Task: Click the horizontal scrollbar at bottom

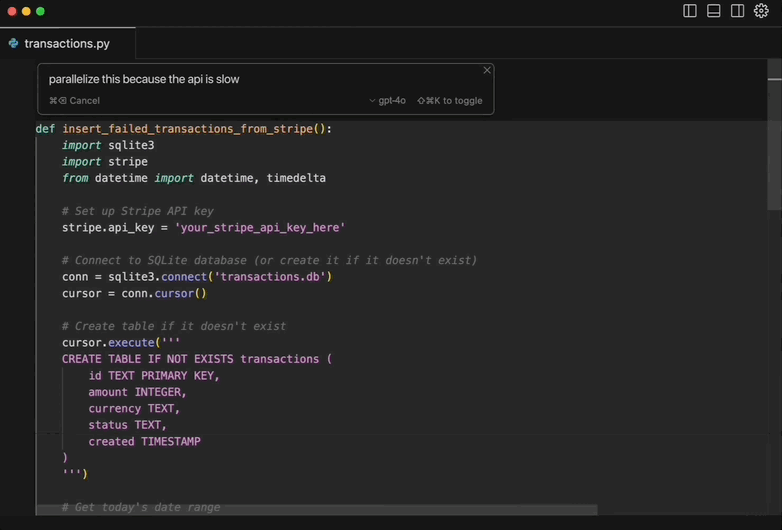Action: pyautogui.click(x=316, y=509)
